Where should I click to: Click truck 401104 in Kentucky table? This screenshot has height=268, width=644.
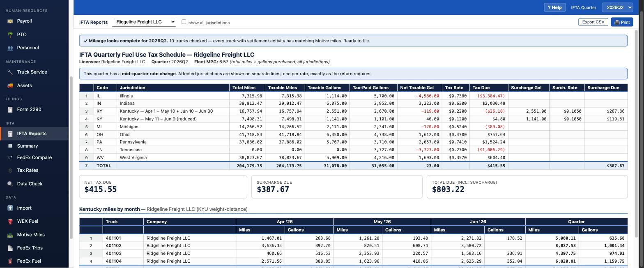(113, 261)
